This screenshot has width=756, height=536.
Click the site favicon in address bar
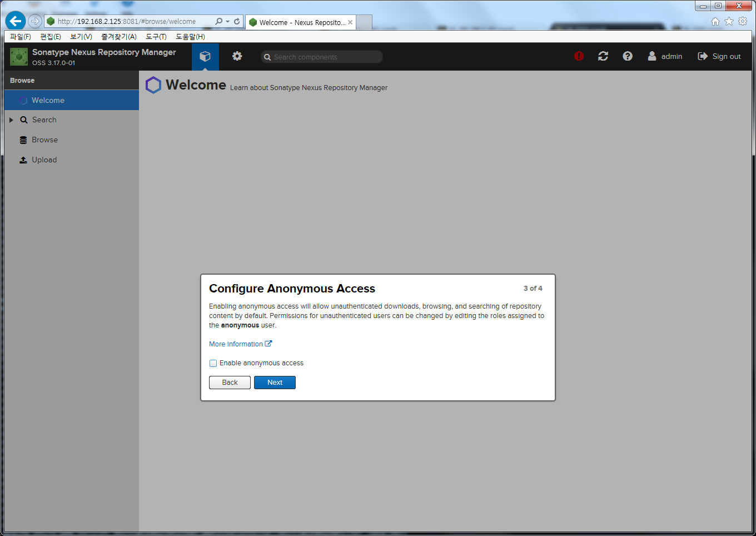[x=51, y=21]
